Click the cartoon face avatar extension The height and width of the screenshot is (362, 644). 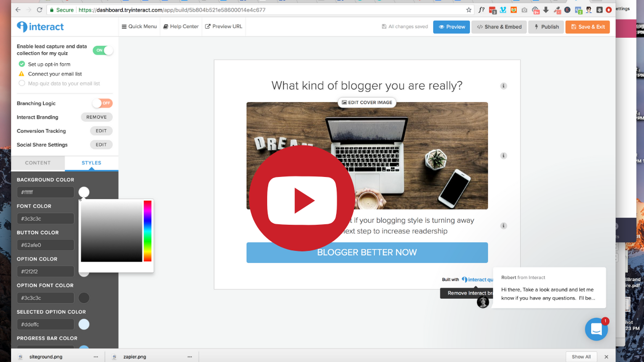point(589,10)
